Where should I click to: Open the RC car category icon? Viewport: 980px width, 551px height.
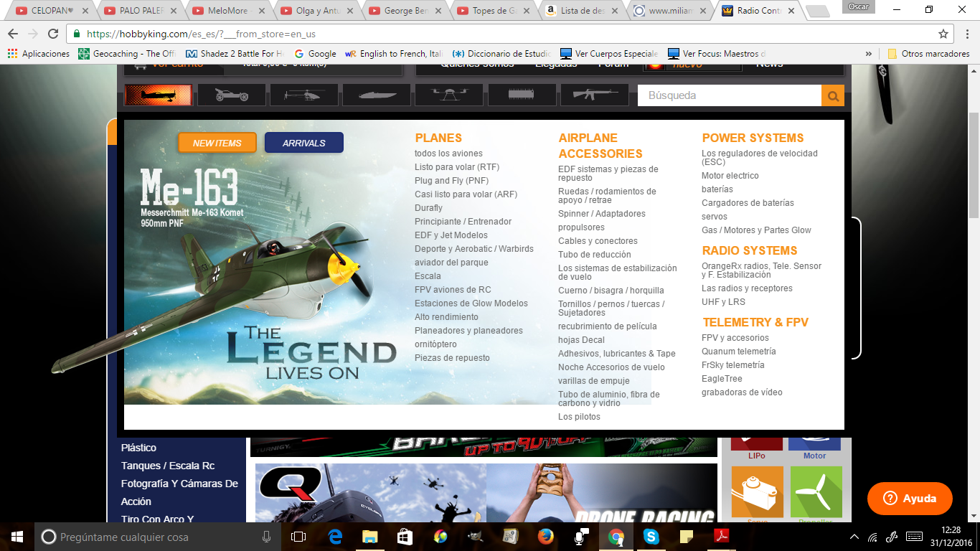[x=231, y=95]
